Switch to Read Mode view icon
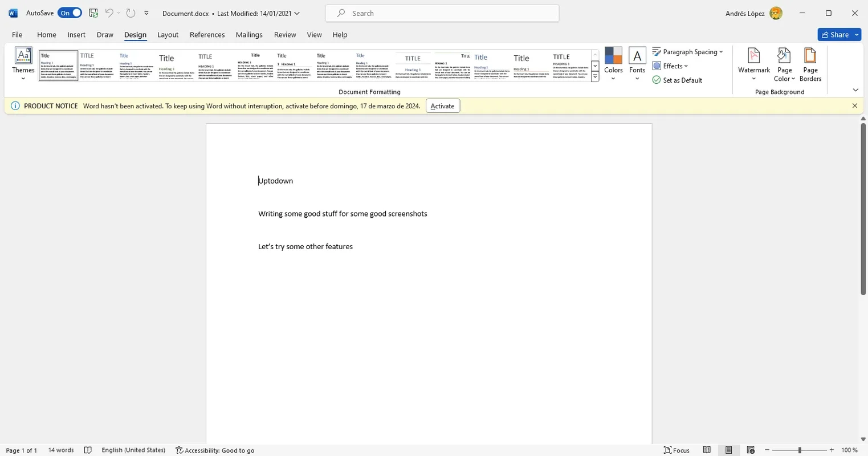 pyautogui.click(x=707, y=450)
